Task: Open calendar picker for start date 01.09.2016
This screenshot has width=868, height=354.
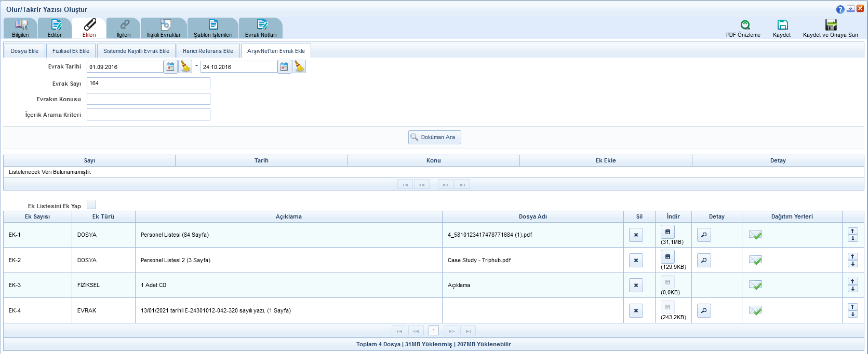Action: coord(170,67)
